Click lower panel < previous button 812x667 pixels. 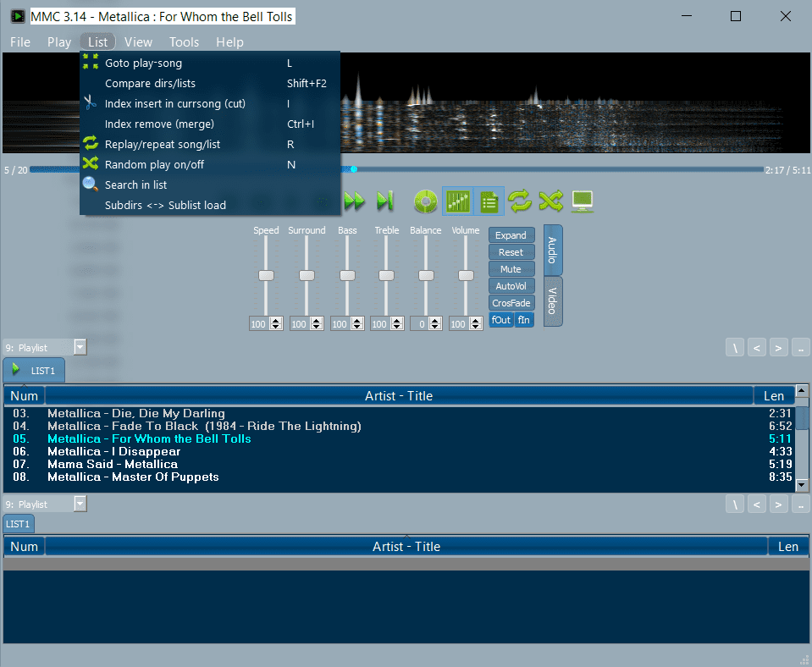click(x=757, y=504)
